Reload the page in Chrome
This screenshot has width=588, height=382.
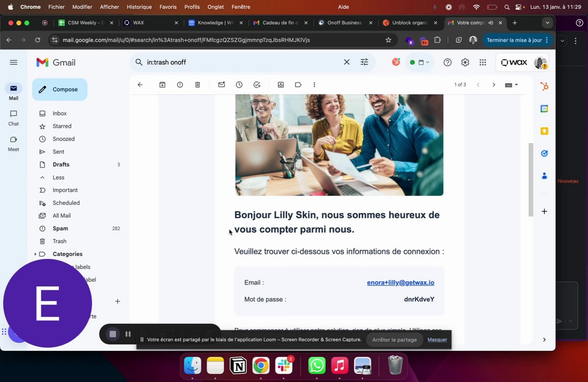38,40
